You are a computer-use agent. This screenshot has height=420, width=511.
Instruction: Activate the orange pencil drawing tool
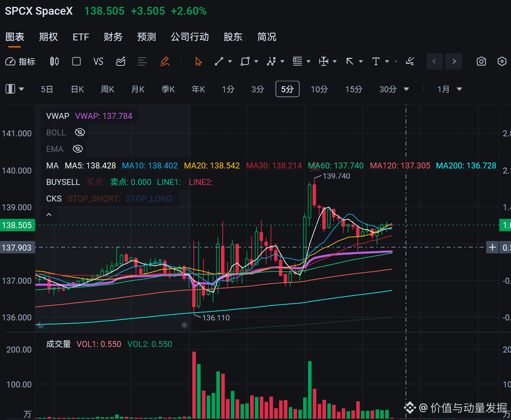pyautogui.click(x=165, y=61)
